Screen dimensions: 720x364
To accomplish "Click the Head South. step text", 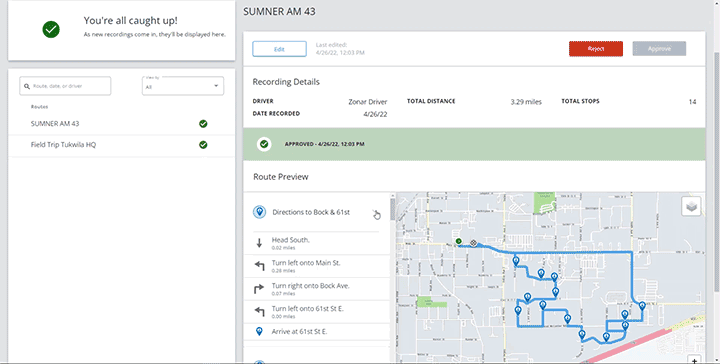I will point(290,240).
